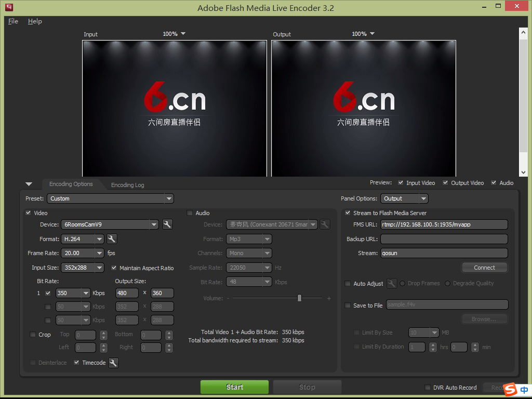Click the Save to File sample.f4v field

coord(447,304)
